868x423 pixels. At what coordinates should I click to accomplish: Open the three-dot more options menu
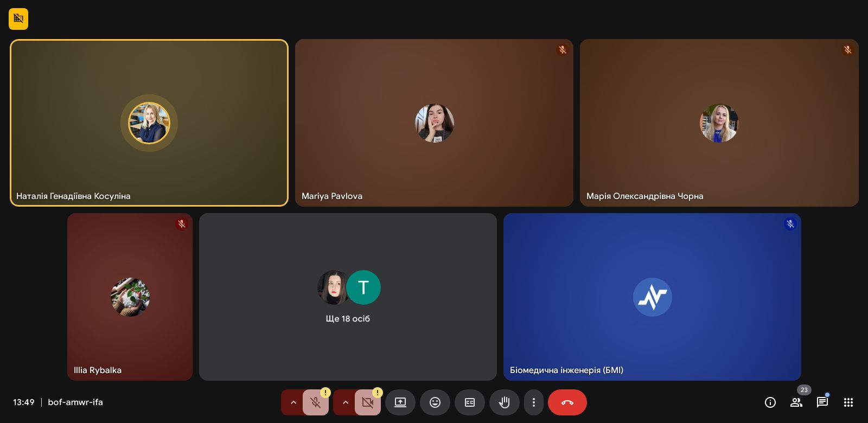(x=534, y=402)
